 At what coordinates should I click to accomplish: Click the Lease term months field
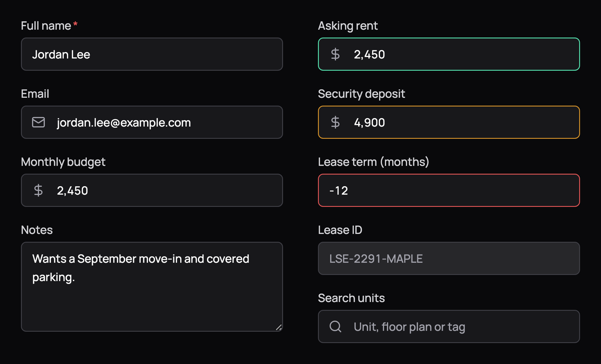point(449,190)
